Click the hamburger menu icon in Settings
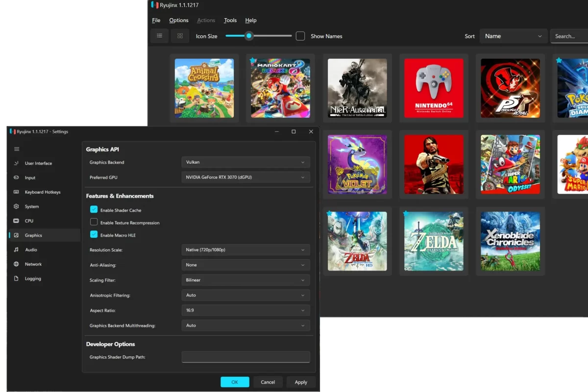588x392 pixels. 17,149
